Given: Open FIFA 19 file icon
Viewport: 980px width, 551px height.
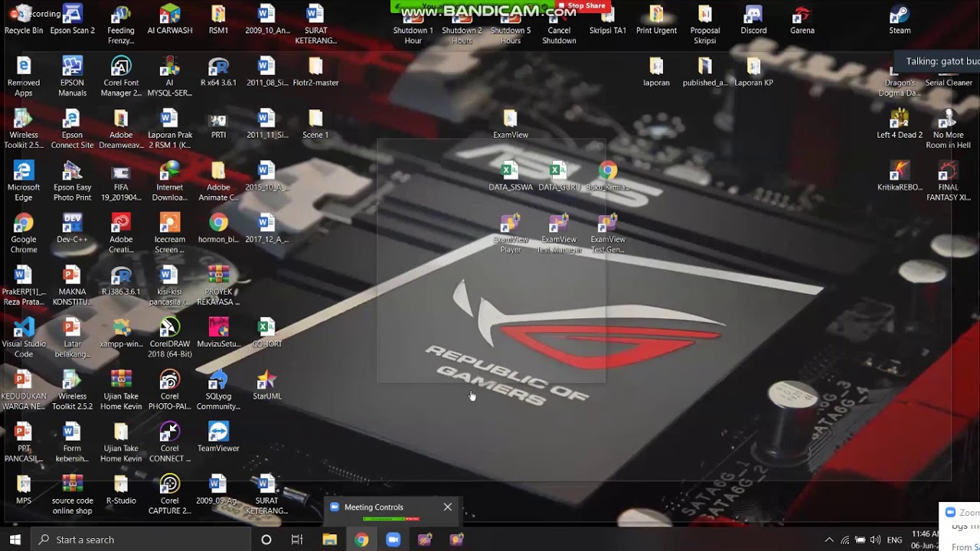Looking at the screenshot, I should (x=121, y=182).
